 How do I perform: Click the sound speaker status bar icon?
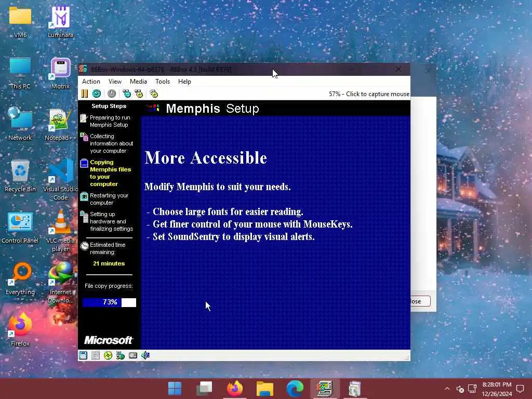coord(145,355)
